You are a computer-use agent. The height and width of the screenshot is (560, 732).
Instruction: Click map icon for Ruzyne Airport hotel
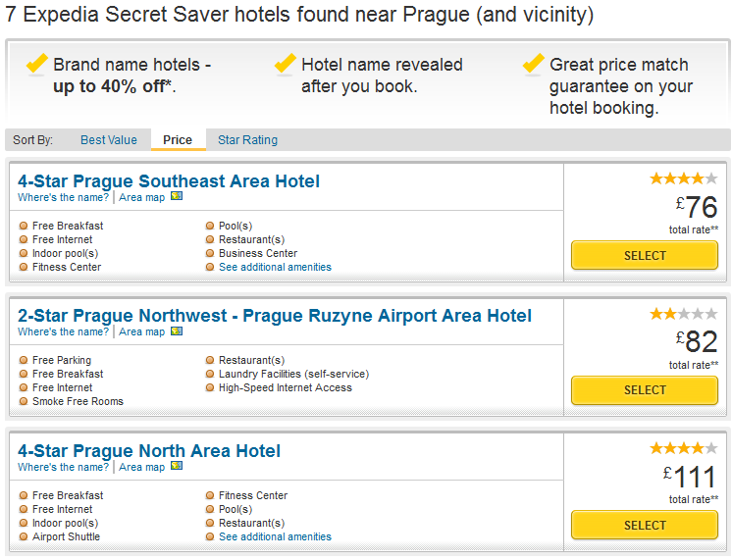pos(177,331)
